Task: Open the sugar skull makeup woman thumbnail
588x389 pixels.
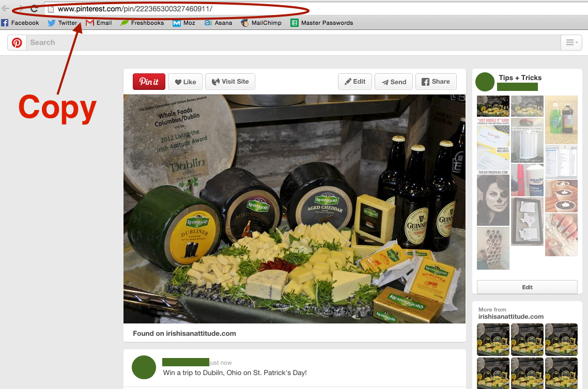Action: point(493,200)
